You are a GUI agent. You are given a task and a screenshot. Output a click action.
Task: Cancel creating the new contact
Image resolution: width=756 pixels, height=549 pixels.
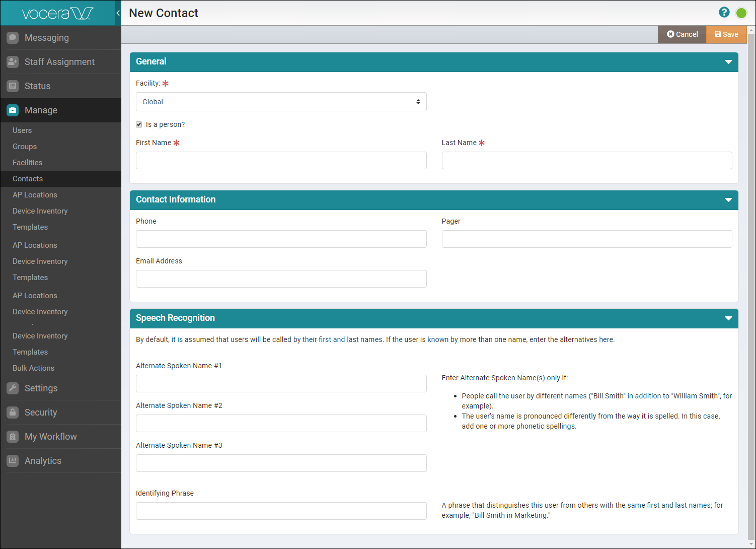click(682, 34)
